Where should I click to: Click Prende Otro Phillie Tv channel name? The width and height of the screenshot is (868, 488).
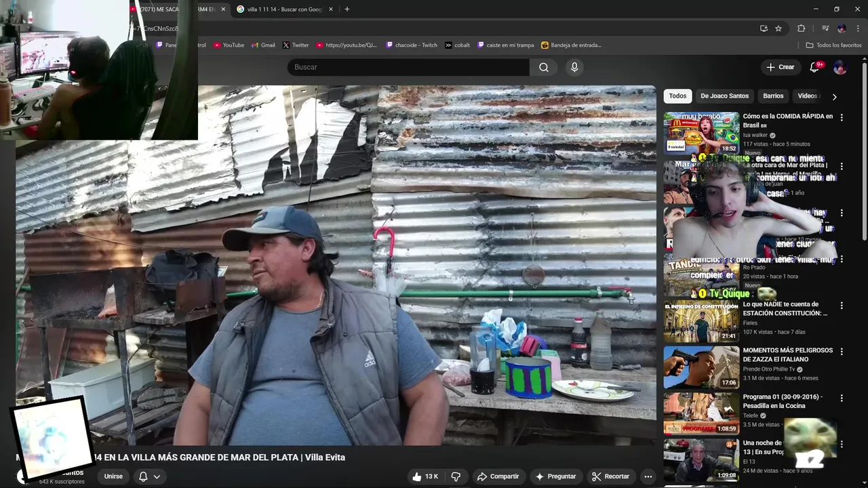[x=769, y=369]
